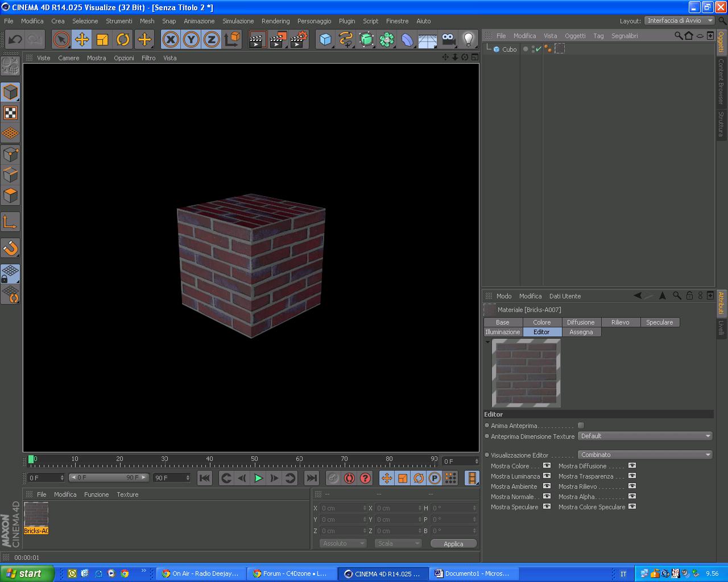Select the Move tool in top toolbar
This screenshot has height=582, width=728.
82,39
